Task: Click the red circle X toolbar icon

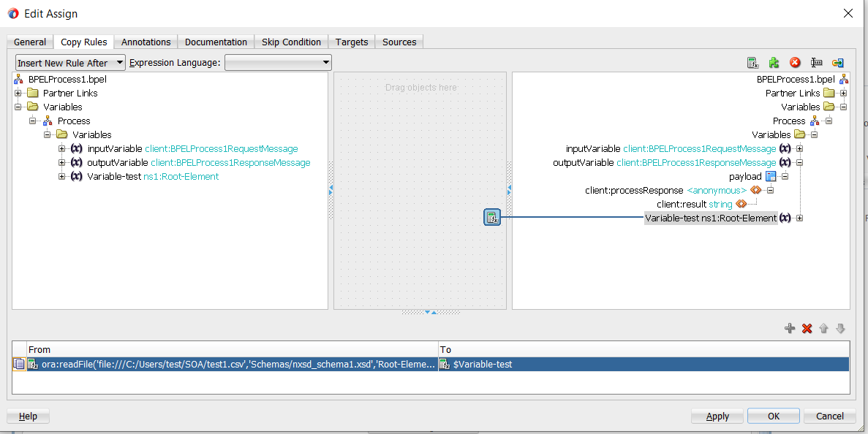Action: pos(795,63)
